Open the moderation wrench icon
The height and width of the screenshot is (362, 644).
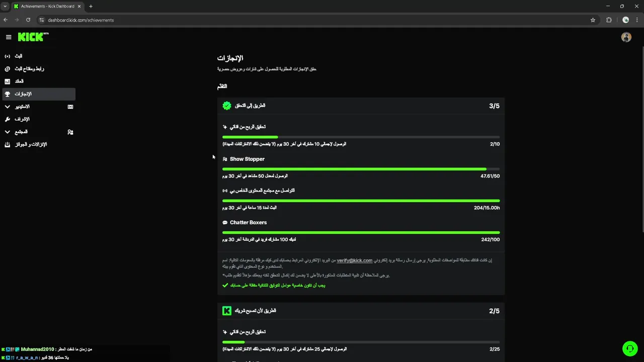(x=7, y=119)
